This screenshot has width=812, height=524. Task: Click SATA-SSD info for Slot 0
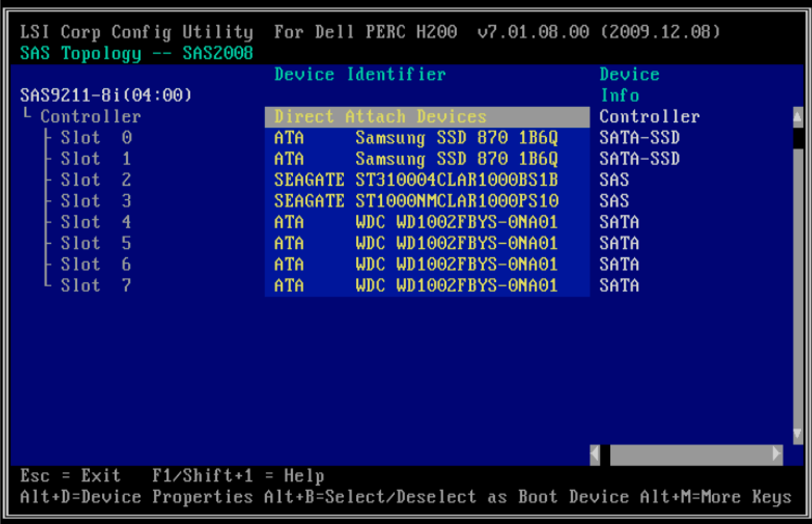pos(640,137)
